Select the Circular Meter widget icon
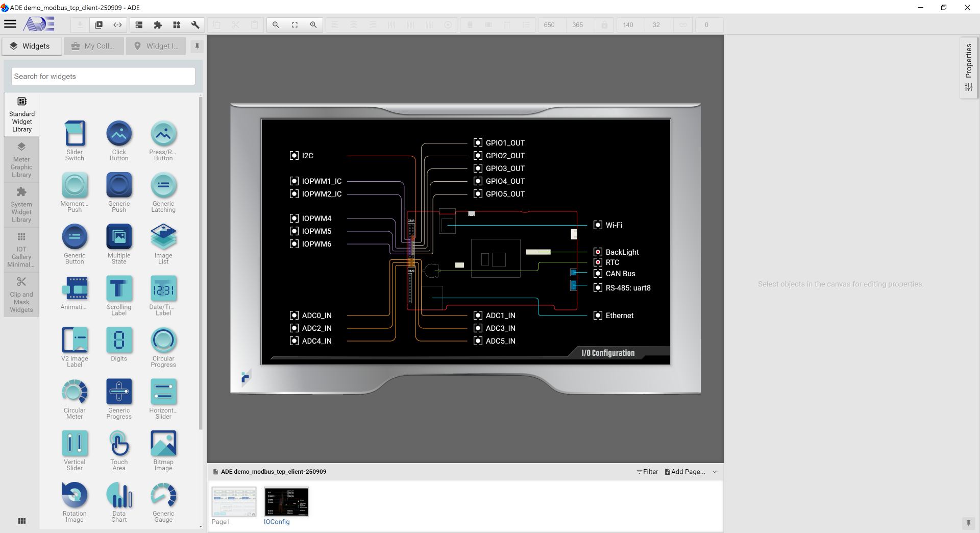980x533 pixels. click(75, 392)
